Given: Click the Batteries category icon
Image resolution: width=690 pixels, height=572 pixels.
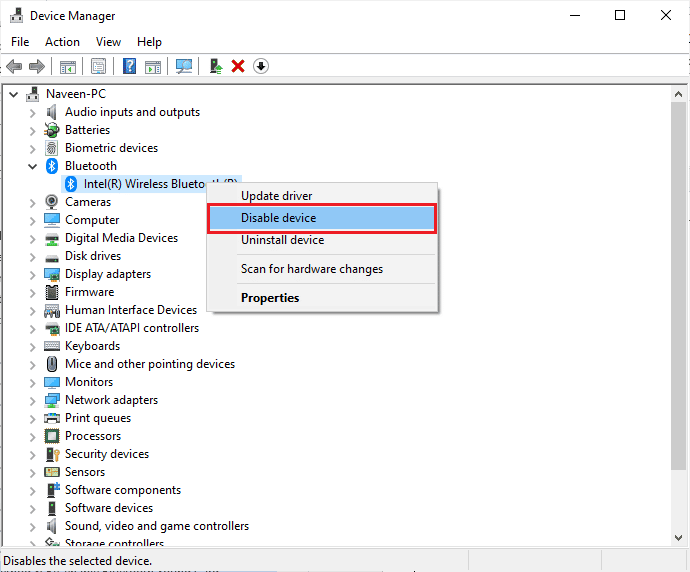Looking at the screenshot, I should point(51,130).
